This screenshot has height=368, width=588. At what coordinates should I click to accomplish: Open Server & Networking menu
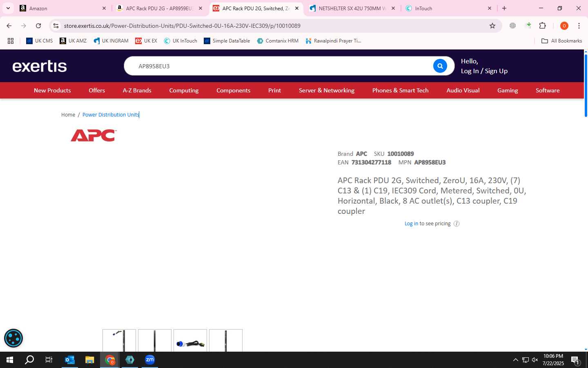[x=327, y=90]
